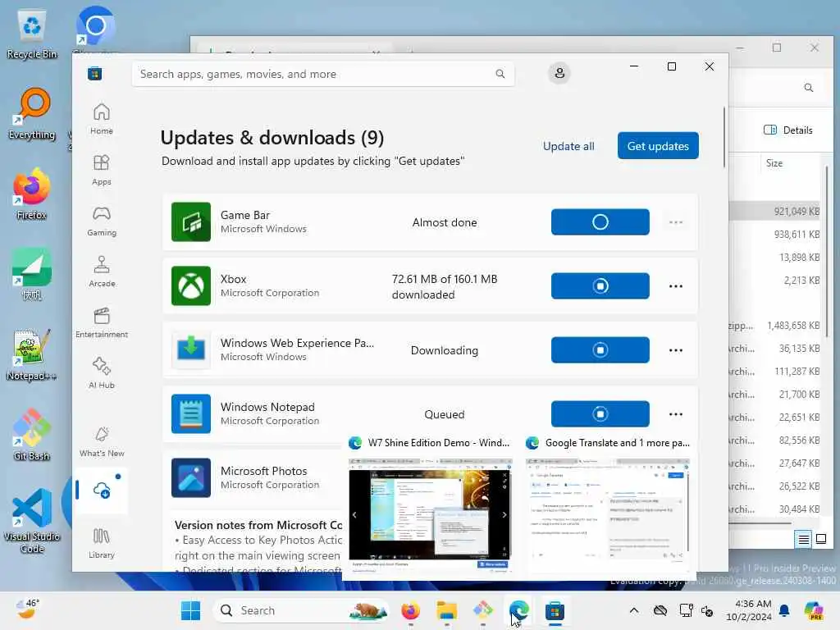Image resolution: width=840 pixels, height=630 pixels.
Task: Open What's New in Store sidebar
Action: pos(101,441)
